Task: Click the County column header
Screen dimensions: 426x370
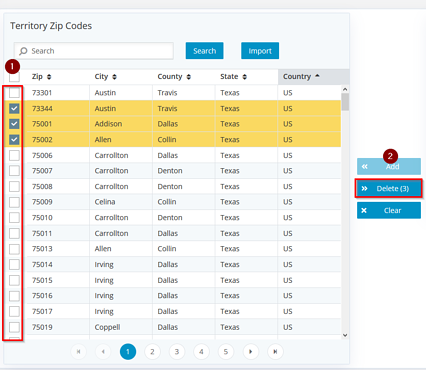Action: pyautogui.click(x=184, y=77)
